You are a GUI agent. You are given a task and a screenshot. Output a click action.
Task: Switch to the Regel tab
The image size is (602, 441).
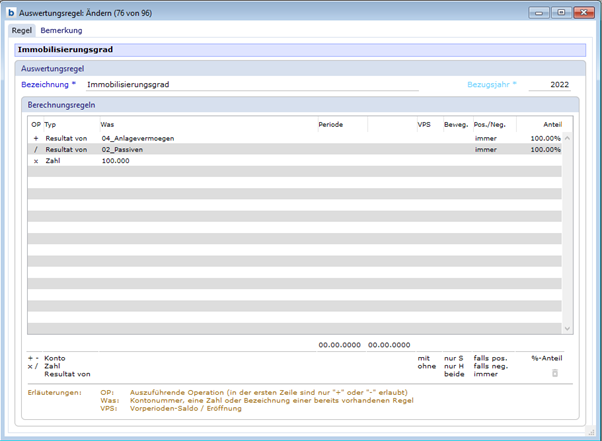click(x=21, y=31)
